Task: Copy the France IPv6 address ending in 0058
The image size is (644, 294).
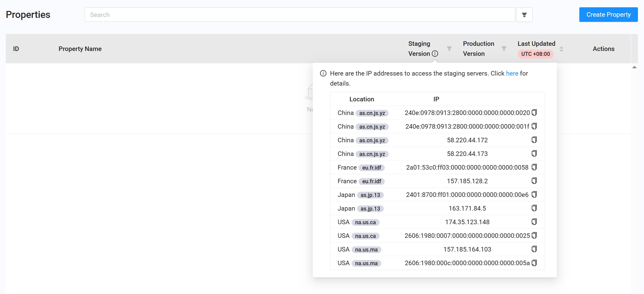Action: [x=534, y=167]
